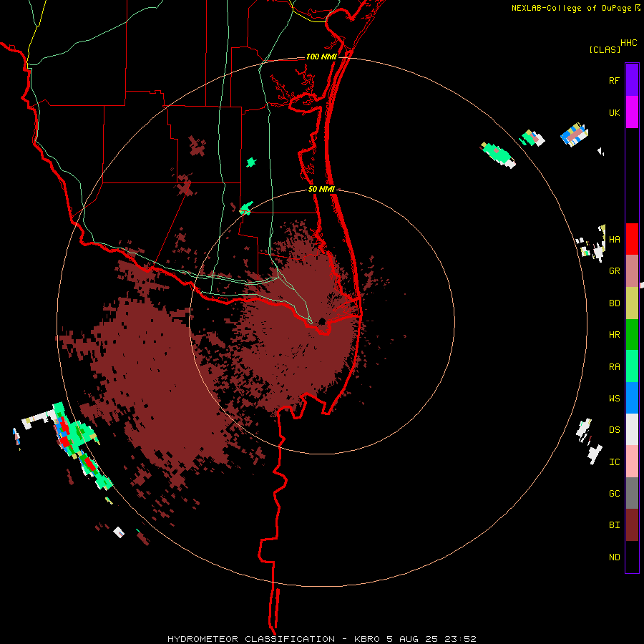This screenshot has height=644, width=644.
Task: Click the BD legend label
Action: pos(614,303)
